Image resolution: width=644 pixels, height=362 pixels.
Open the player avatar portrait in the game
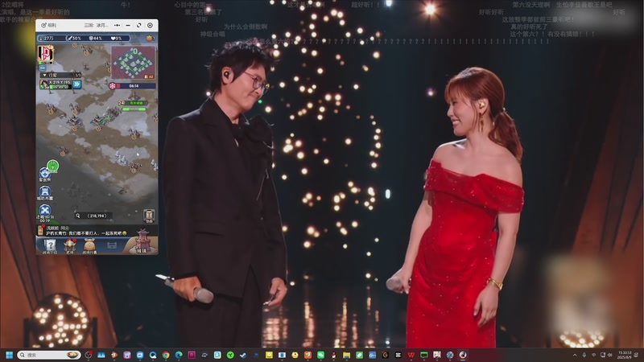(x=46, y=54)
